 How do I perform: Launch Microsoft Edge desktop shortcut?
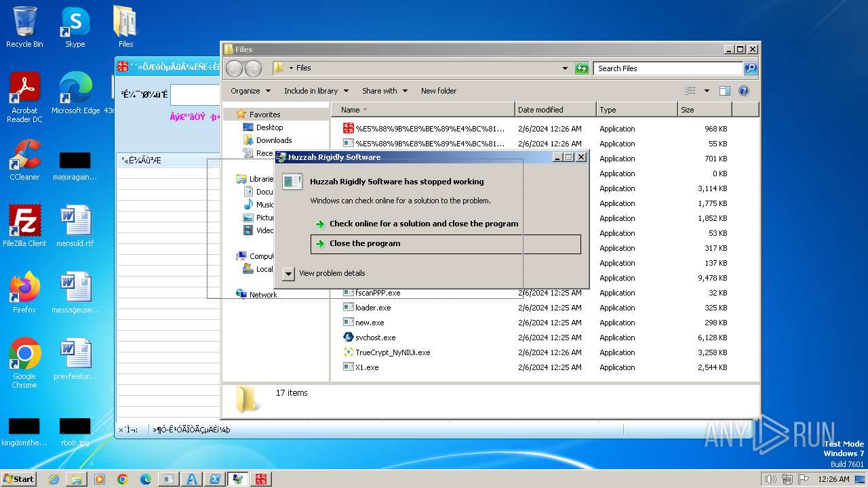point(75,93)
